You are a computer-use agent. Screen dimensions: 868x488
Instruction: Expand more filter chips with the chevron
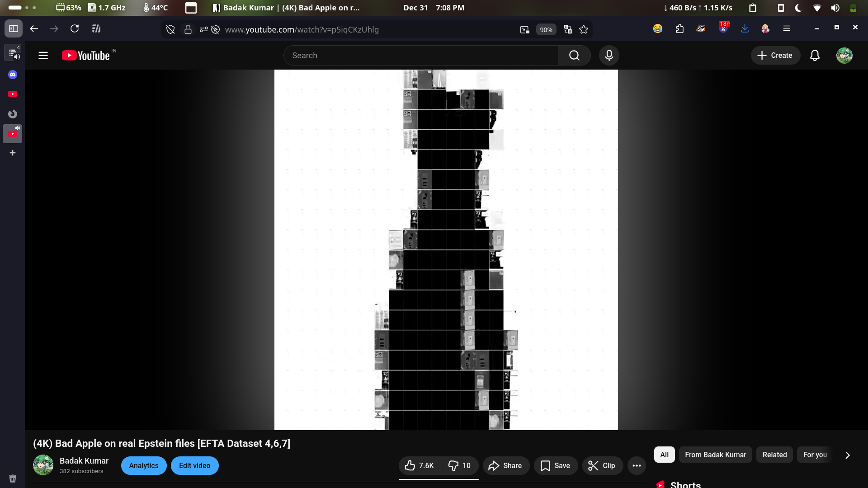coord(848,455)
